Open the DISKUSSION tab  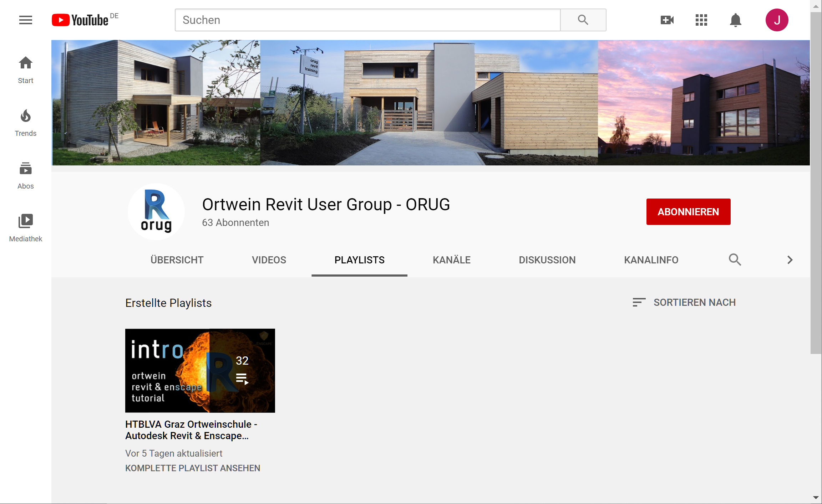(547, 260)
